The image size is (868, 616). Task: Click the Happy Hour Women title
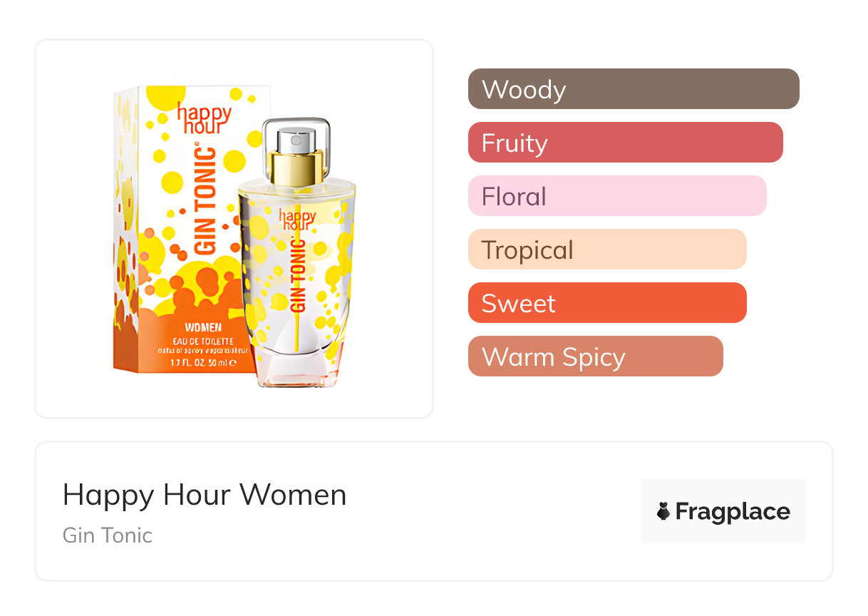[x=205, y=495]
